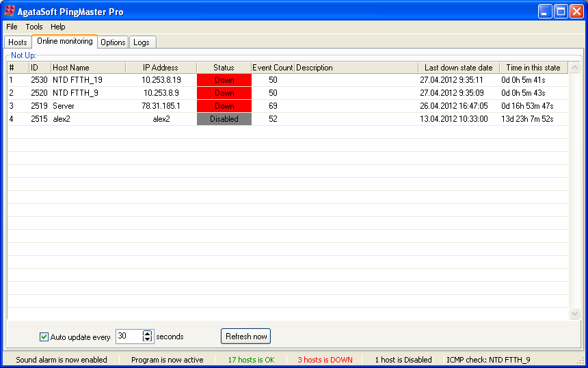Click date 27.04.2012 9:35:11
588x368 pixels.
pos(451,80)
